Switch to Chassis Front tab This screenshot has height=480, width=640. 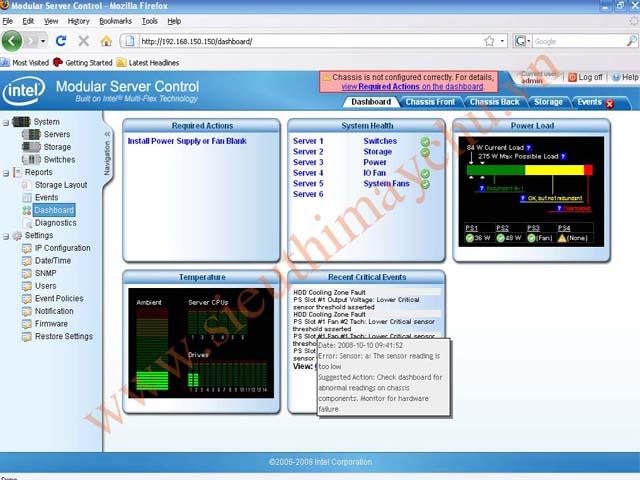(x=430, y=102)
